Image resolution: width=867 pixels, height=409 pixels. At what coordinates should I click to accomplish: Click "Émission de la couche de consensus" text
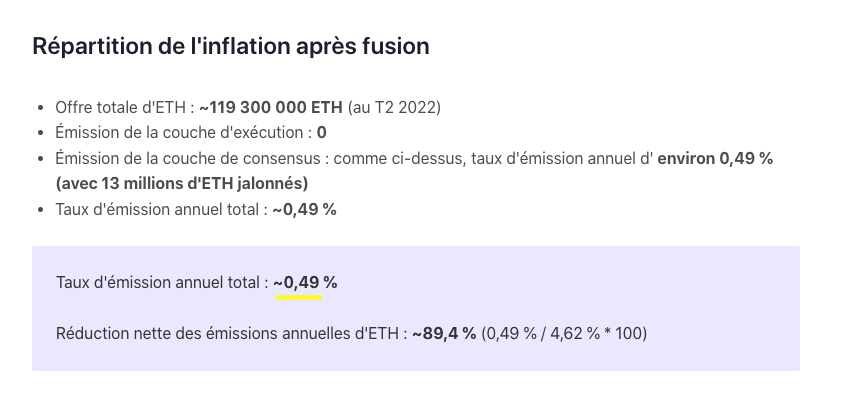(x=190, y=158)
